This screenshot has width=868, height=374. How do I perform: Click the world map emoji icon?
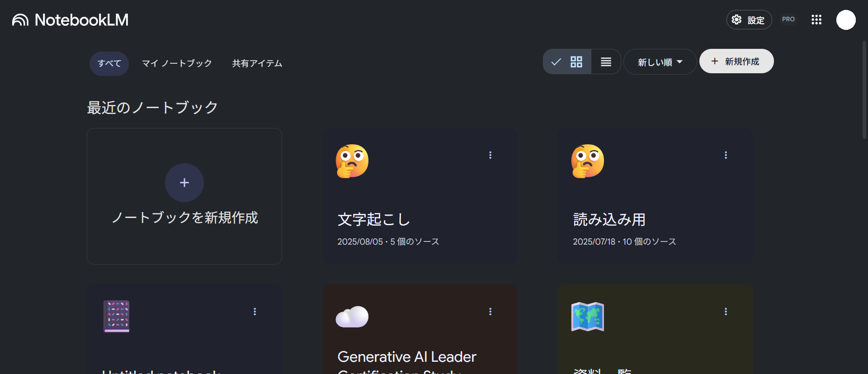click(588, 317)
